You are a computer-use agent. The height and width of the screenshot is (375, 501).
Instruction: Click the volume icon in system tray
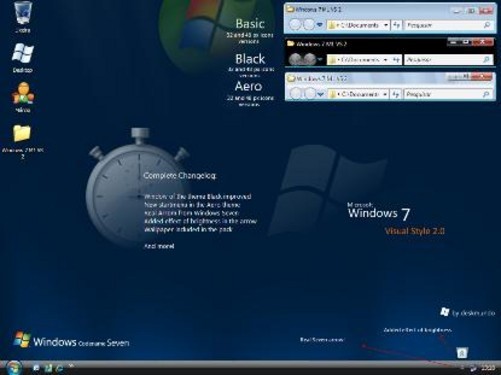click(x=473, y=368)
